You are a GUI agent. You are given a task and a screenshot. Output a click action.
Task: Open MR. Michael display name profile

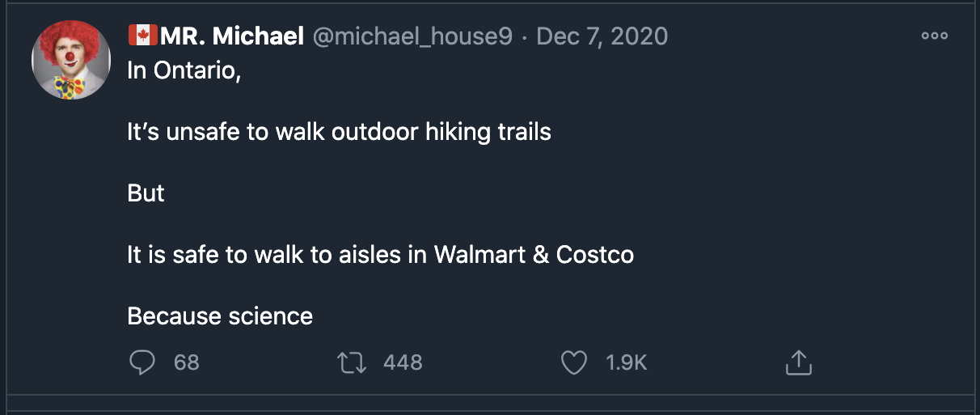pos(231,36)
